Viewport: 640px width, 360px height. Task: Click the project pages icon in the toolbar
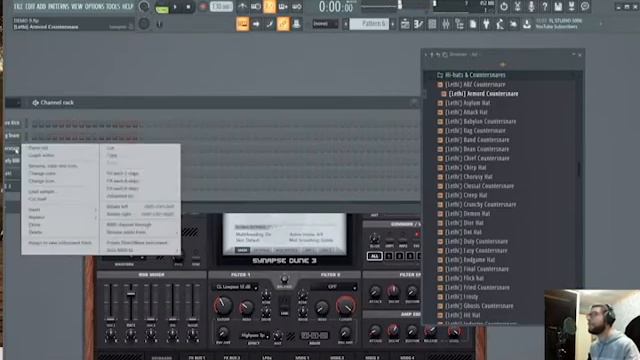point(473,24)
